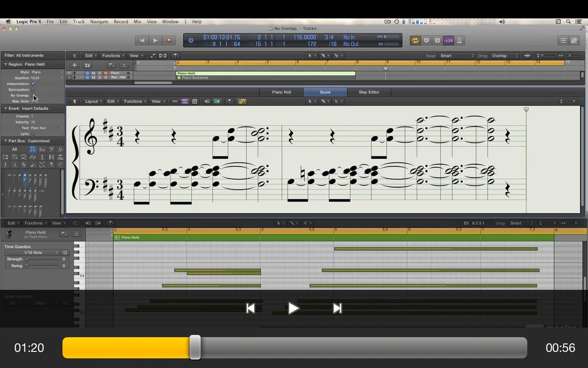Image resolution: width=588 pixels, height=368 pixels.
Task: Uncheck the Interpretation checkbox
Action: click(33, 84)
